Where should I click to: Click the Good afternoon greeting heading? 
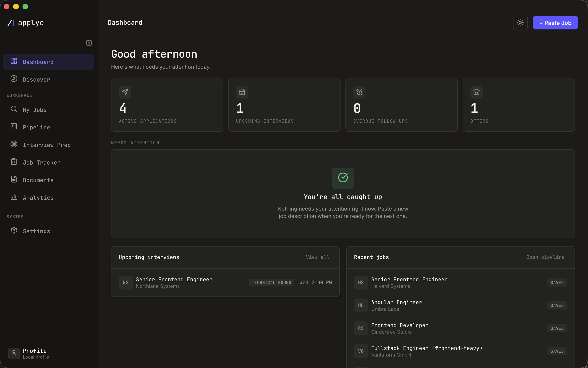pyautogui.click(x=154, y=54)
